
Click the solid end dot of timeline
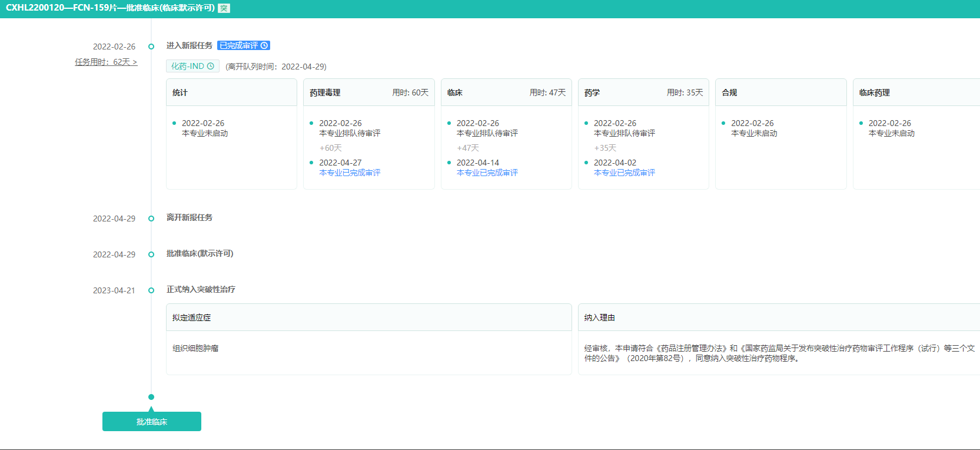(x=151, y=397)
